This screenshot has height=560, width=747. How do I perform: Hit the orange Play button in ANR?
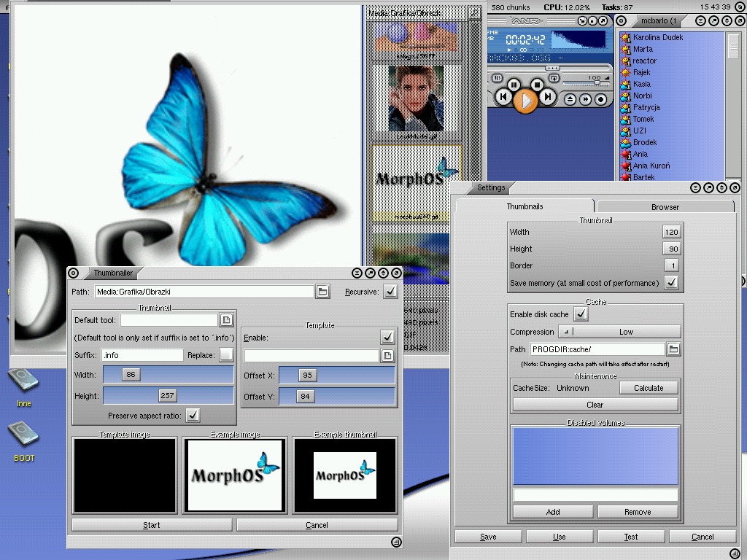[525, 101]
